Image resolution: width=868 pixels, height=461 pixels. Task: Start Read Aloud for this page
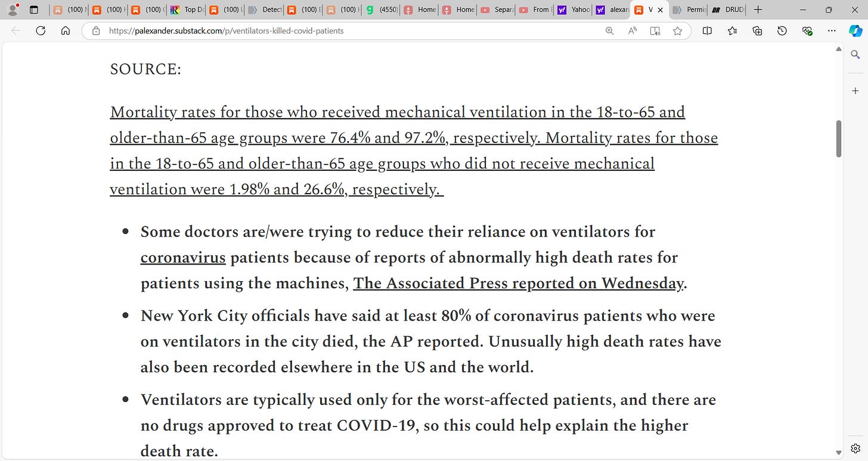pos(633,31)
